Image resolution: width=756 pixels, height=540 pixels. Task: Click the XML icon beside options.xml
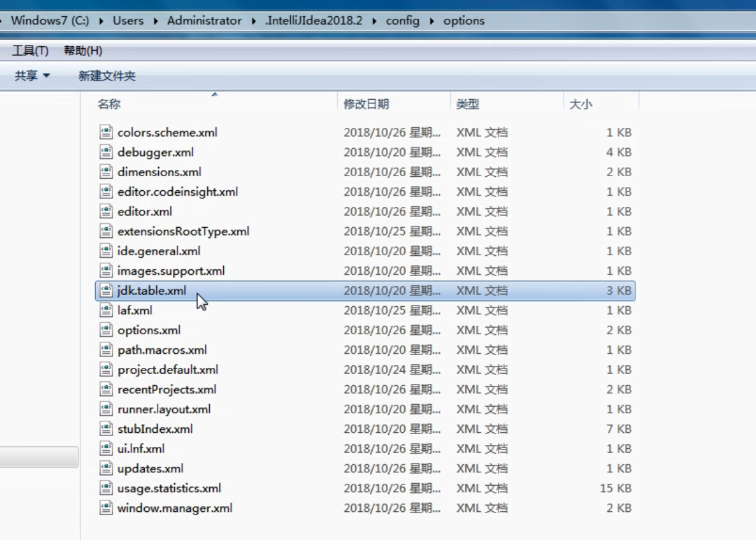pos(107,330)
